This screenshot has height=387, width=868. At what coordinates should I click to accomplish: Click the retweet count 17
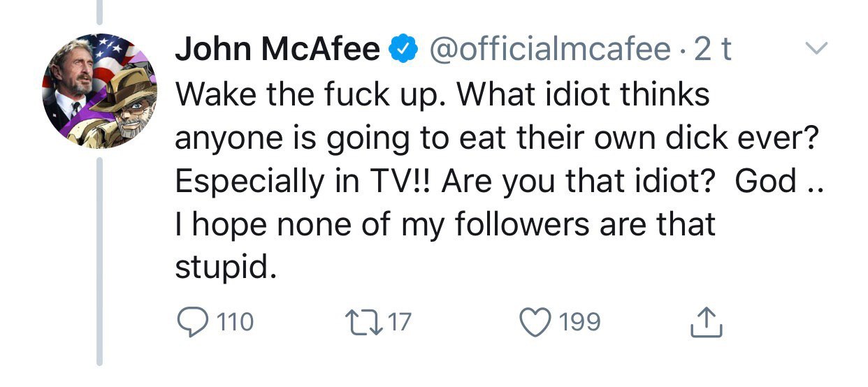400,322
